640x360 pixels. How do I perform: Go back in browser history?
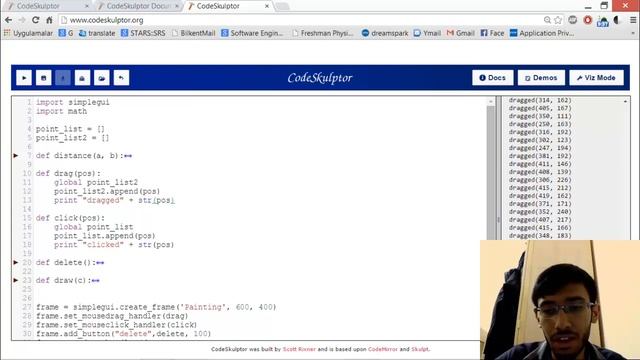tap(9, 20)
